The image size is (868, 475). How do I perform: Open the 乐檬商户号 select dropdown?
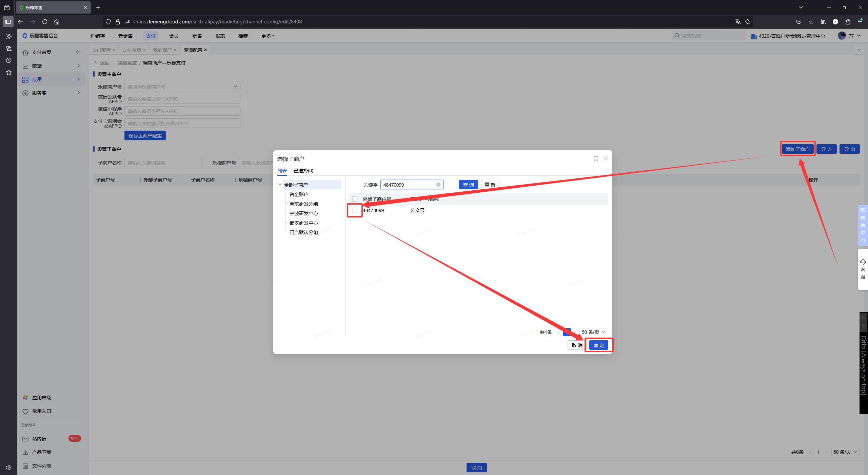[182, 87]
